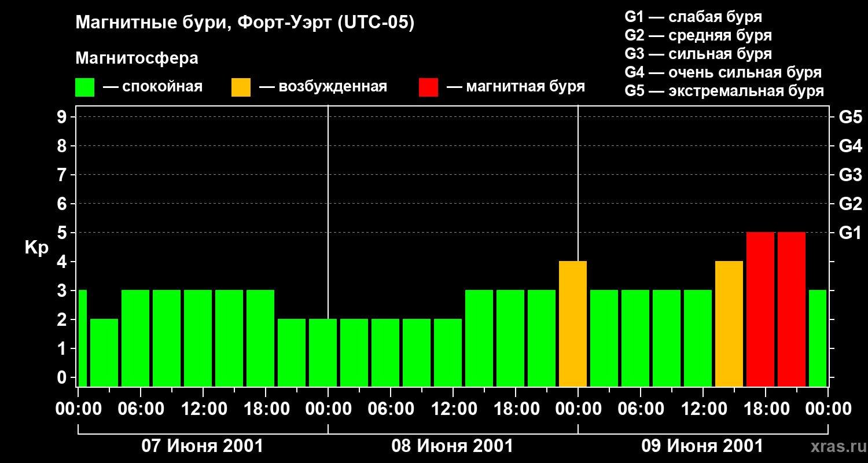Click the Kp 2 green bar starting 10:00 on 08 Июня
Viewport: 868px width, 463px height.
tap(448, 353)
